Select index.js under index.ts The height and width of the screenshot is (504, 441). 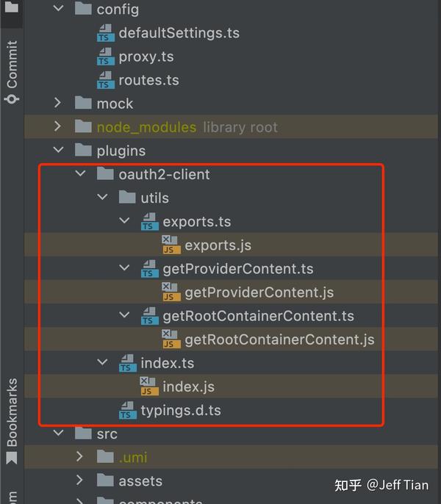click(x=188, y=386)
